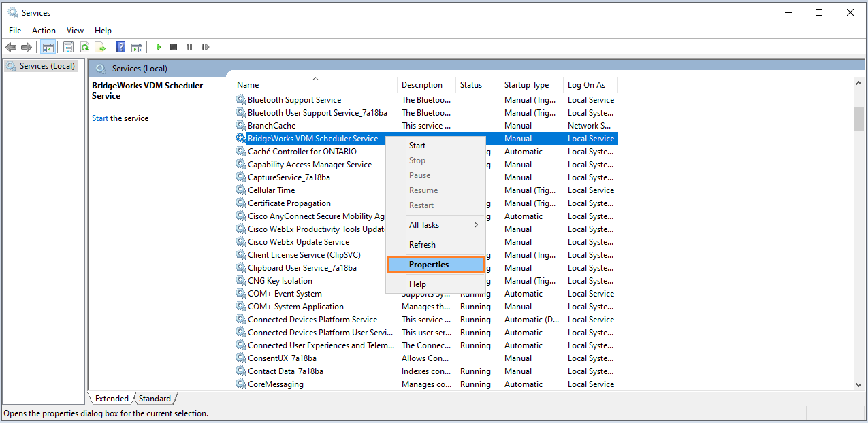Click the gear icon beside ConsentUX_7a18ba

coord(241,358)
